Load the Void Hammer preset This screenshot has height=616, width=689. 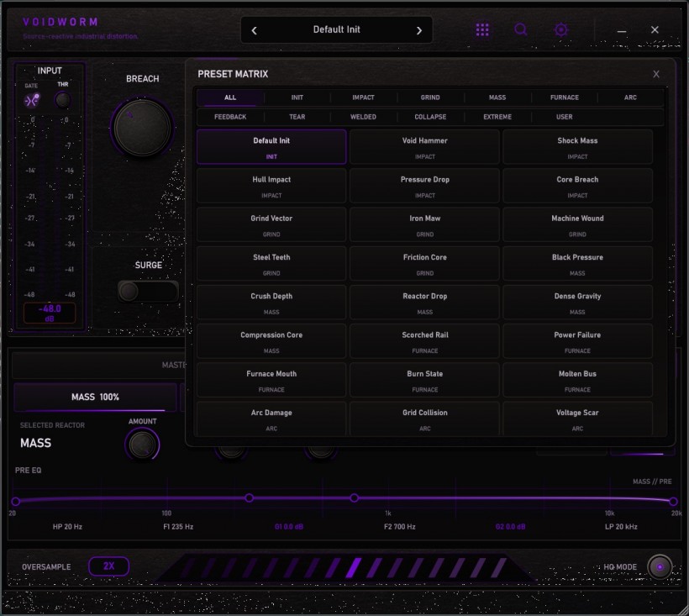click(424, 147)
